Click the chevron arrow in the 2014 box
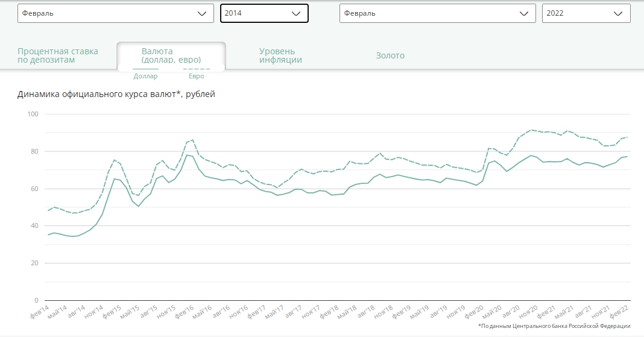This screenshot has width=644, height=337. click(295, 13)
